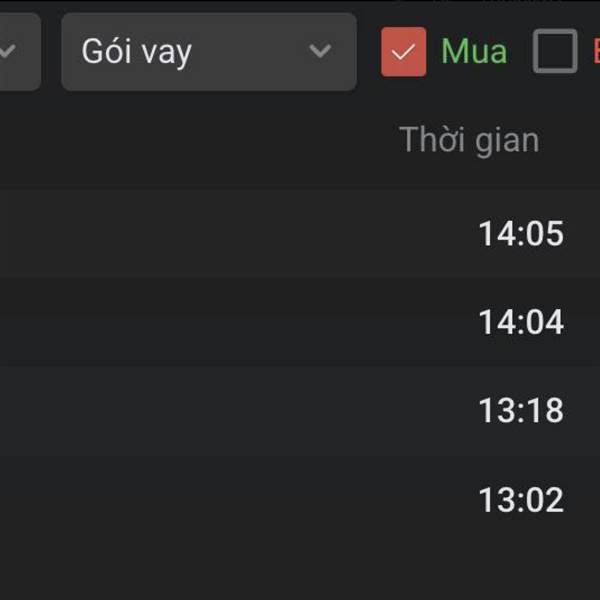Click the green Mua label
Viewport: 600px width, 600px height.
[x=474, y=52]
